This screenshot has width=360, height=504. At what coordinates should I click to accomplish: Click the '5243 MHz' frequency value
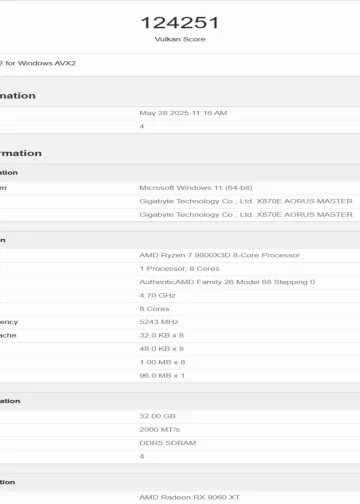click(x=159, y=322)
